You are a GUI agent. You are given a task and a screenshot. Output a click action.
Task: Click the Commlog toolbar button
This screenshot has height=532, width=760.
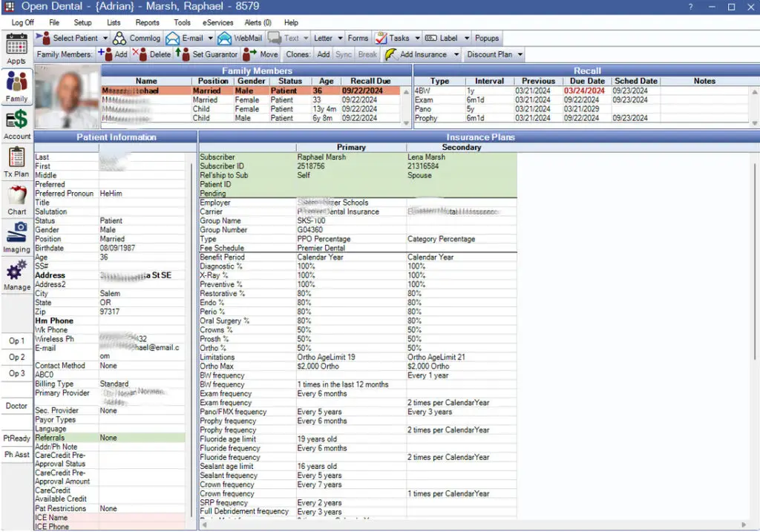coord(137,38)
